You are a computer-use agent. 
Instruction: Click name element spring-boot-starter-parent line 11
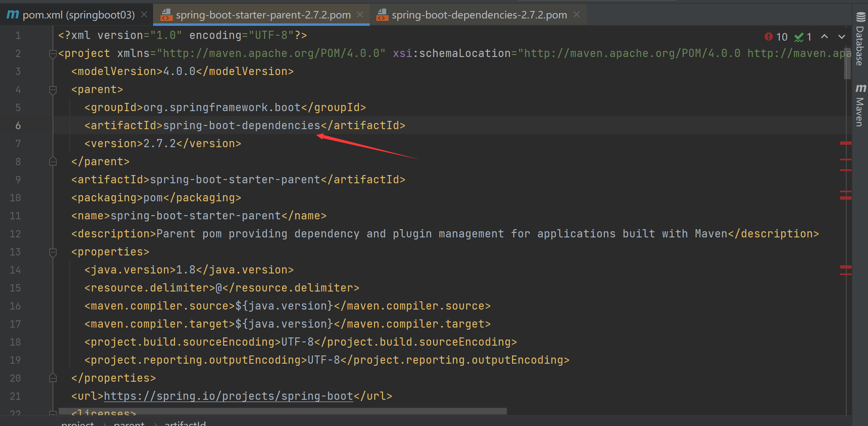tap(199, 216)
